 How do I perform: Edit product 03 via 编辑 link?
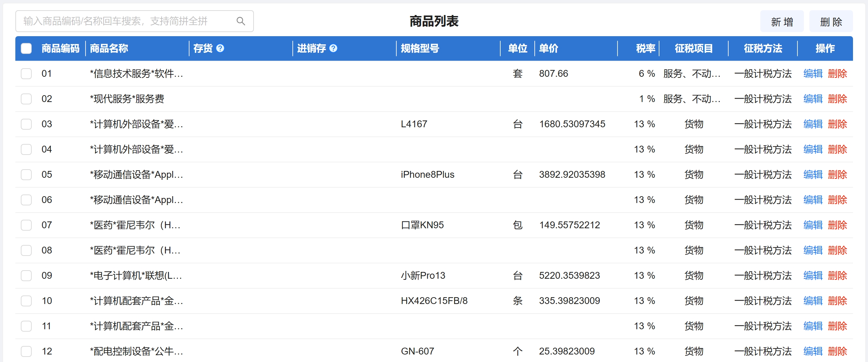point(813,124)
